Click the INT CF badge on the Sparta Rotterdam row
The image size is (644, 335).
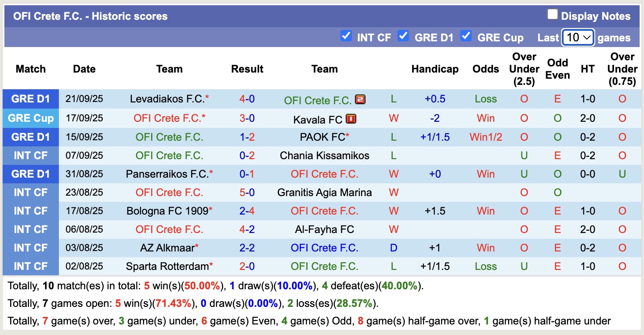(x=30, y=266)
